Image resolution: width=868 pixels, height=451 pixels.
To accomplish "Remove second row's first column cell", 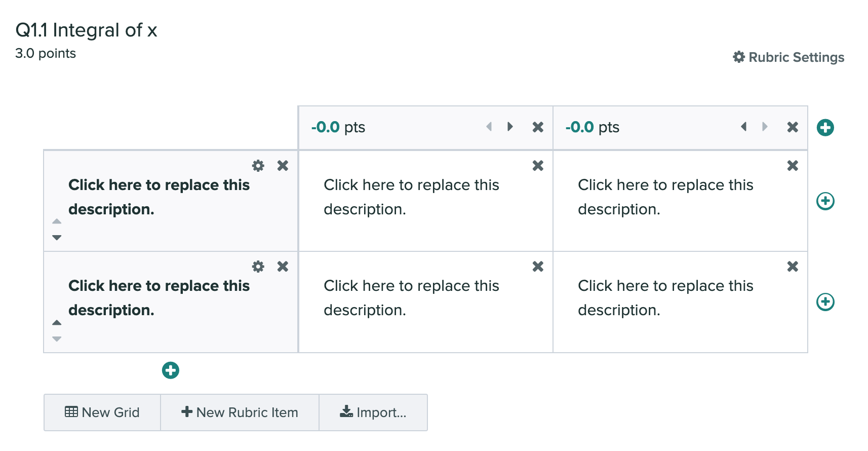I will pyautogui.click(x=538, y=267).
